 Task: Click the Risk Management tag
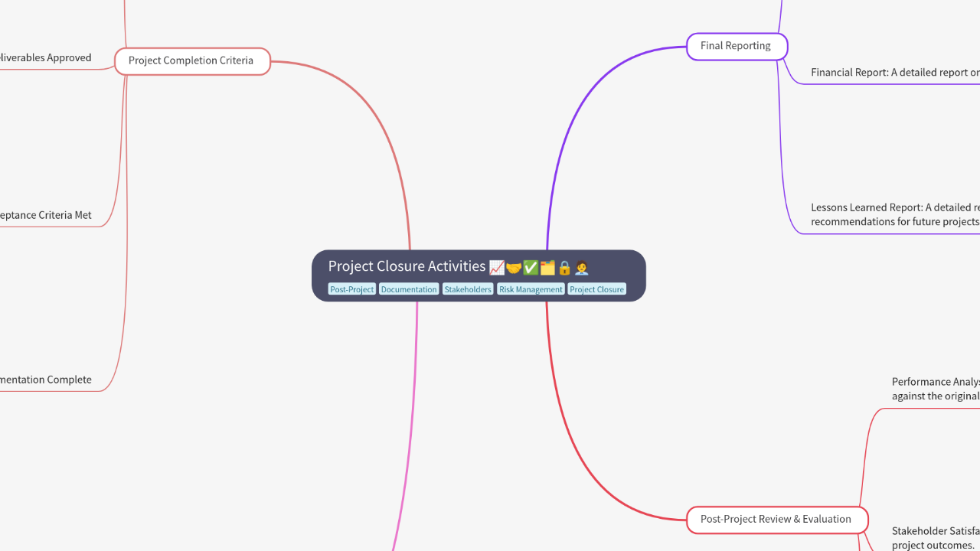pyautogui.click(x=531, y=289)
